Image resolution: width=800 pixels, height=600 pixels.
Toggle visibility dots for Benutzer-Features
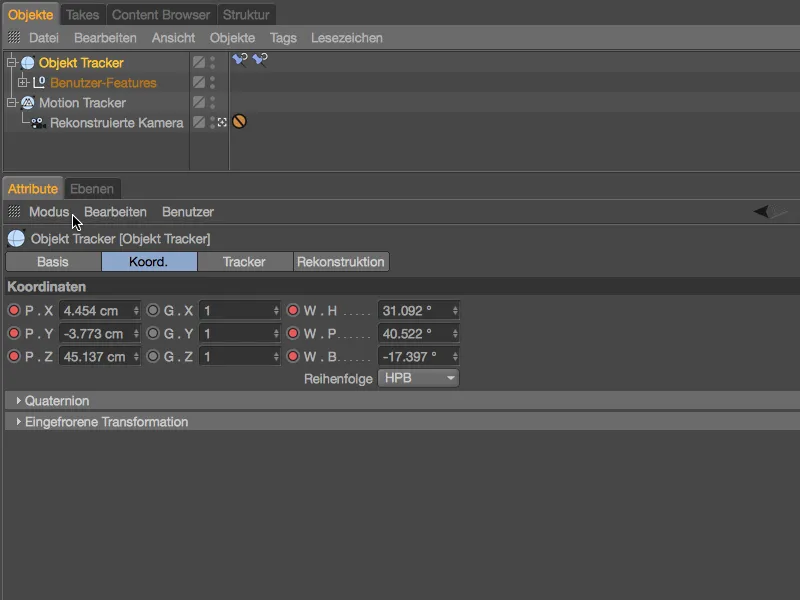click(x=213, y=82)
